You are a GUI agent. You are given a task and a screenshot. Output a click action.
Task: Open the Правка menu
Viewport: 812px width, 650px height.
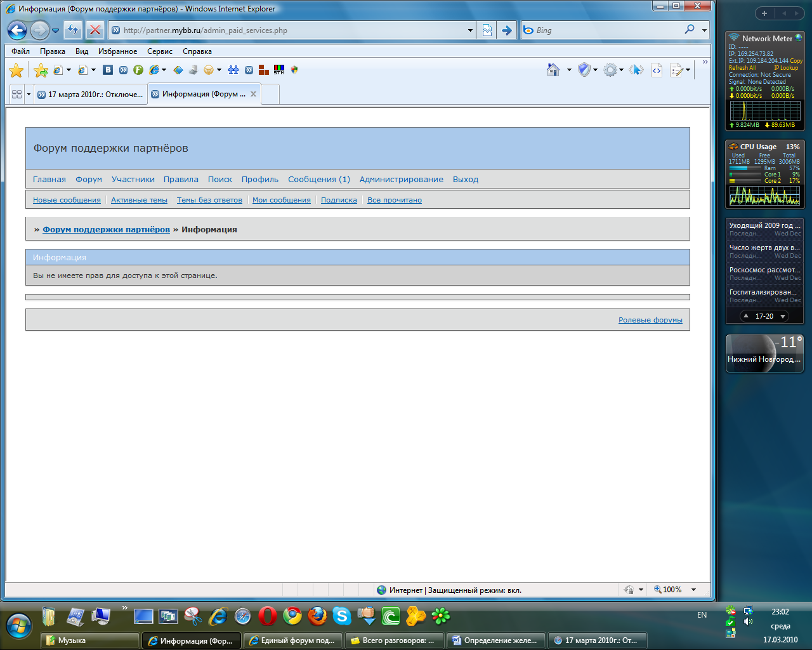(53, 51)
